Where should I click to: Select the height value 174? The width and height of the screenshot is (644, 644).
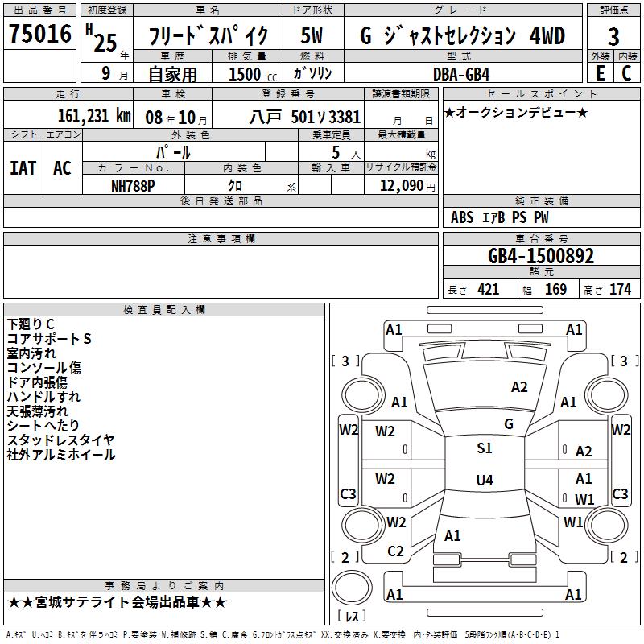[620, 289]
